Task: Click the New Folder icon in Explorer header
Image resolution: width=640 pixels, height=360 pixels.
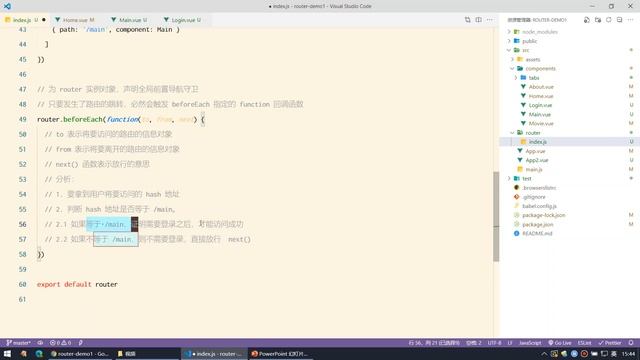Action: pos(598,20)
